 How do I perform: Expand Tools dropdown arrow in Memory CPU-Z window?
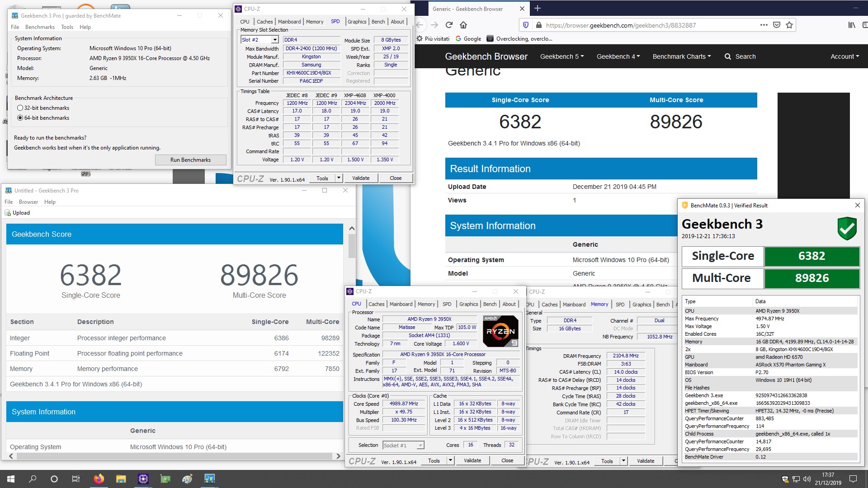(x=623, y=461)
